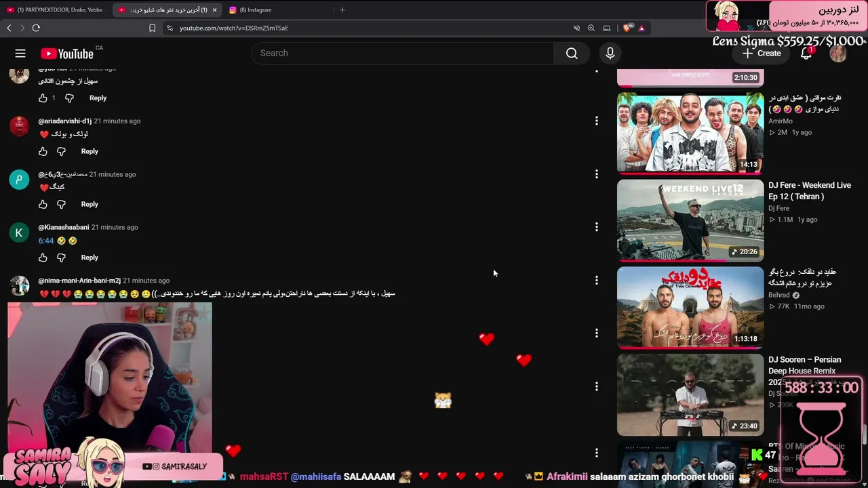868x488 pixels.
Task: Go forward with the browser forward arrow
Action: pyautogui.click(x=22, y=28)
